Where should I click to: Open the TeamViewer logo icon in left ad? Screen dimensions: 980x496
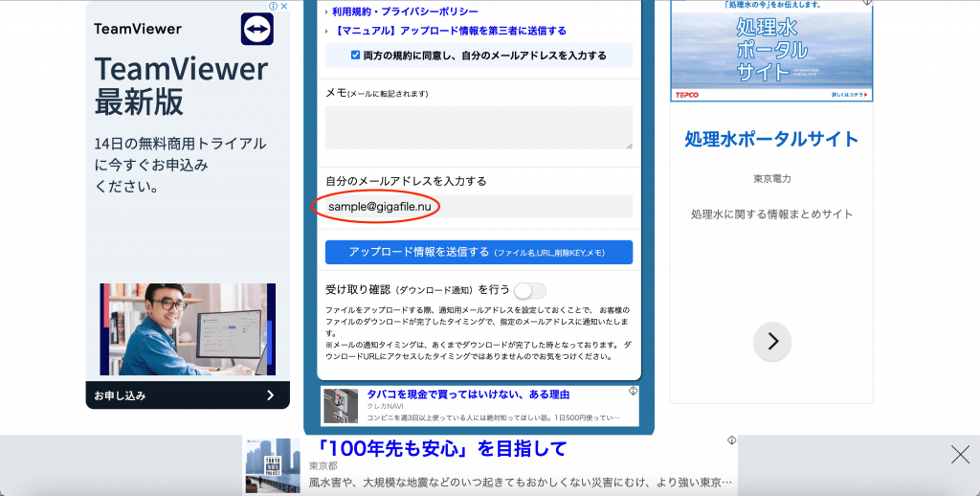tap(257, 29)
